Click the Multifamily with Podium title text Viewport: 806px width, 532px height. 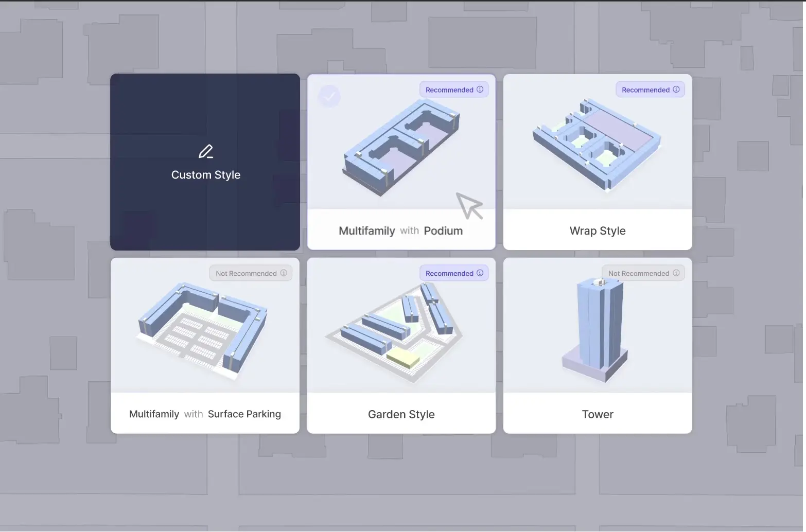pos(400,231)
